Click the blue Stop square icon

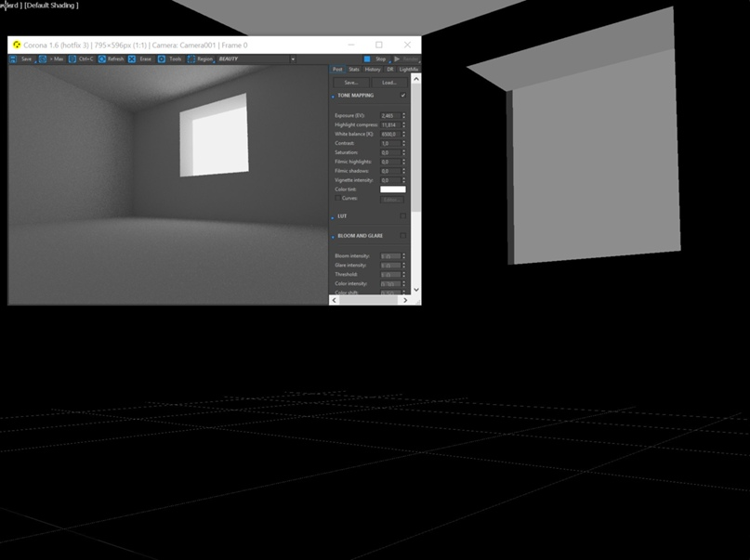click(367, 59)
